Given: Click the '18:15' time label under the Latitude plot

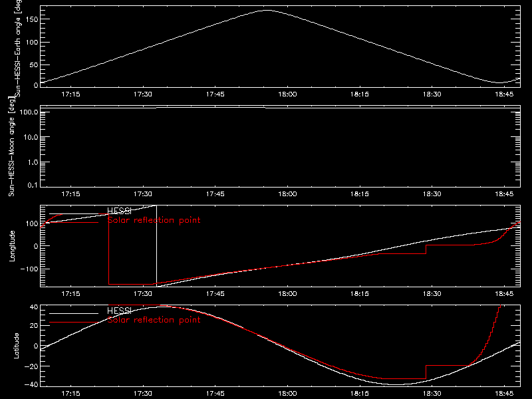Looking at the screenshot, I should (x=360, y=393).
